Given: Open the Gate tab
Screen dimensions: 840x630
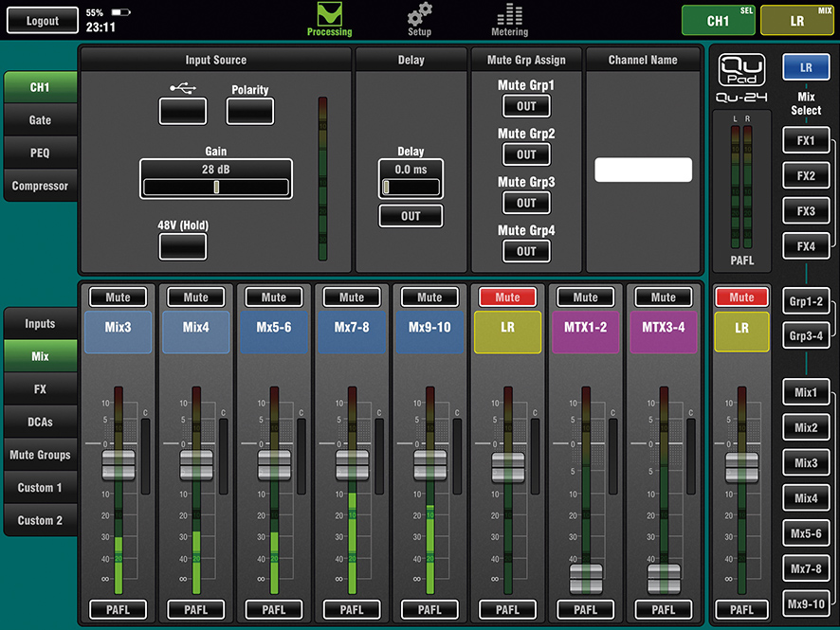Looking at the screenshot, I should tap(40, 120).
